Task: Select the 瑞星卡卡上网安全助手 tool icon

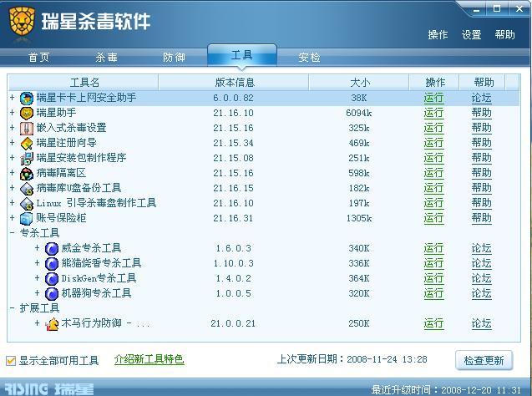Action: click(x=27, y=99)
